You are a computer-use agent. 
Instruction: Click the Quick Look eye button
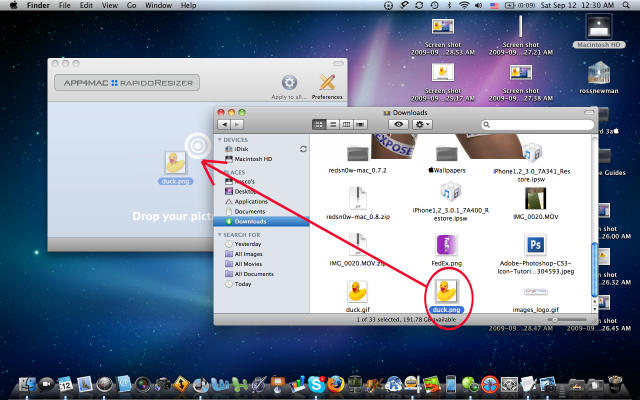[398, 124]
